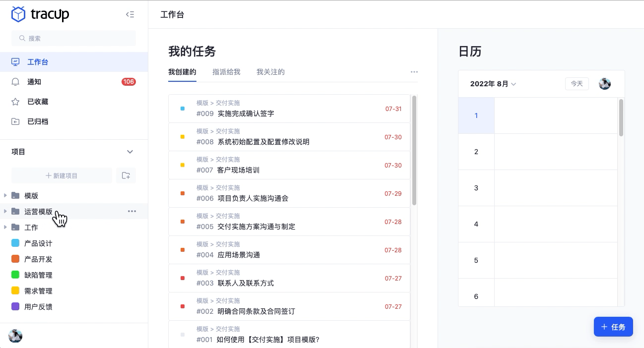This screenshot has height=348, width=644.
Task: Click the blue 任务 add button
Action: tap(613, 327)
